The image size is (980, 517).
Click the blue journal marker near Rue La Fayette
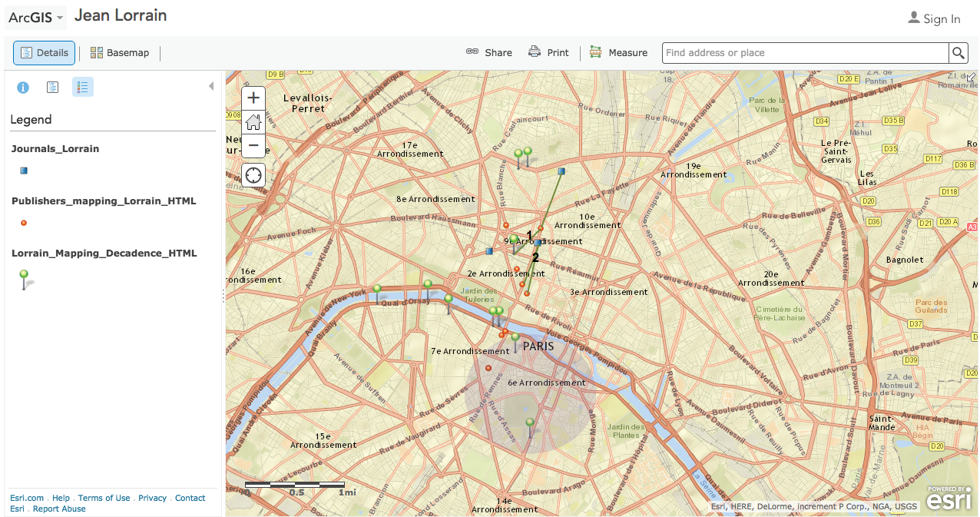562,171
